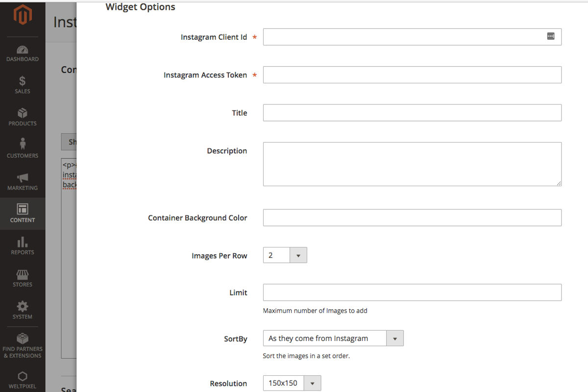This screenshot has width=588, height=392.
Task: Focus the Title input field
Action: tap(412, 113)
